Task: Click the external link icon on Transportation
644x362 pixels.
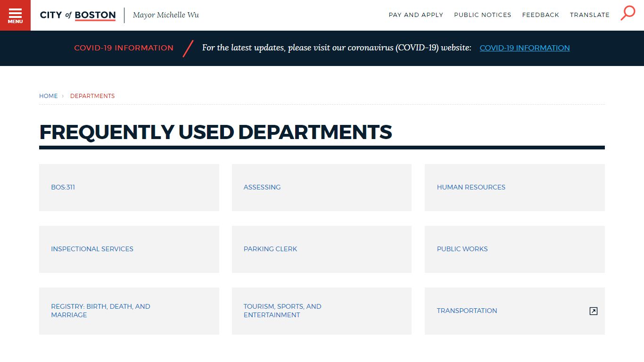Action: (x=594, y=311)
